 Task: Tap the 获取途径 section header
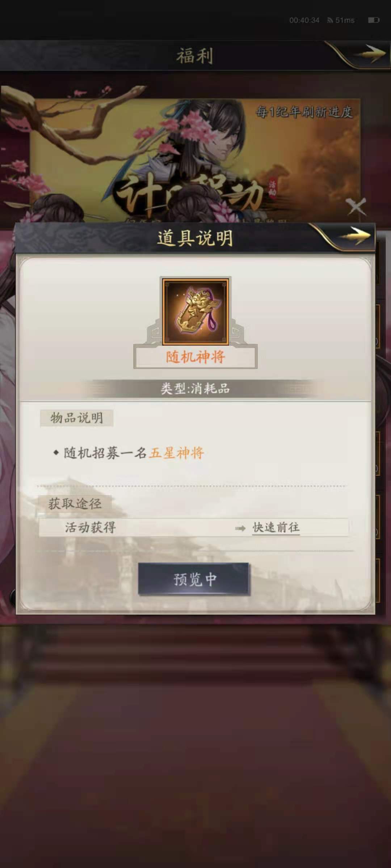[x=75, y=503]
